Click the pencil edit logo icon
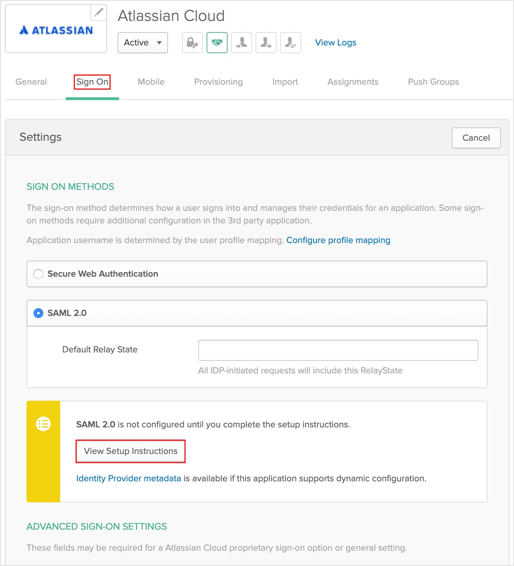Viewport: 514px width, 566px height. [x=98, y=13]
